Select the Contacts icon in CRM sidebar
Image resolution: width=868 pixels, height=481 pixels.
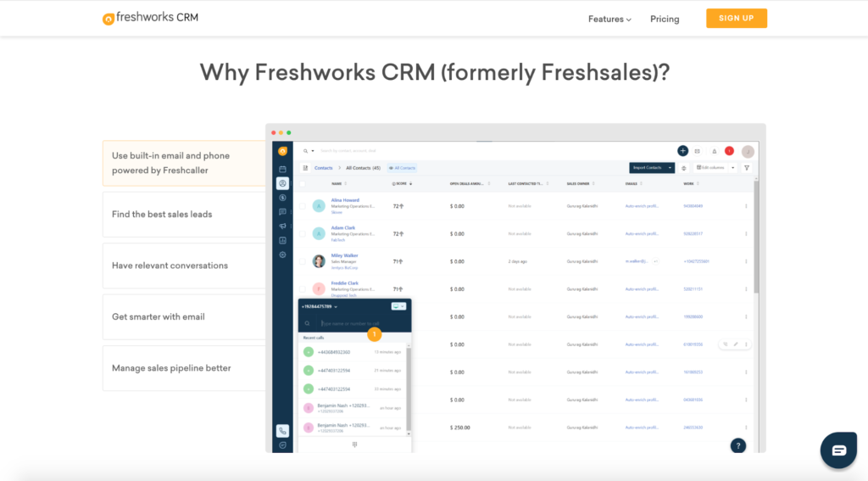[x=283, y=183]
